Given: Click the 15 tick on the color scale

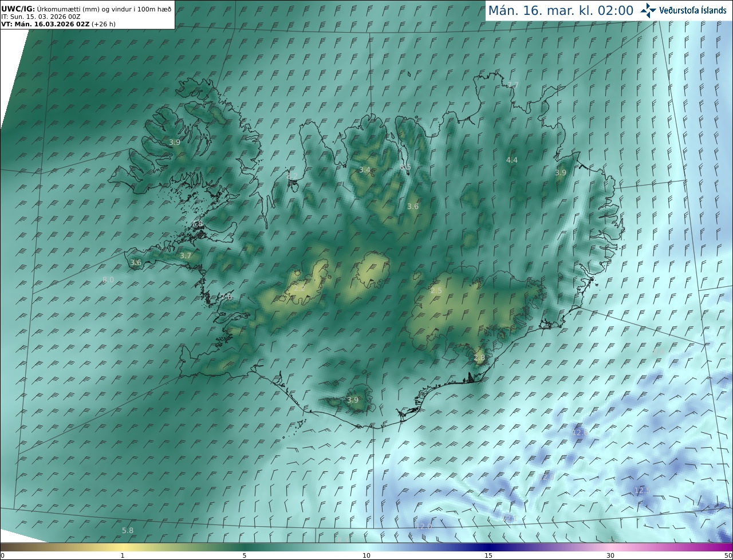Looking at the screenshot, I should pos(488,555).
